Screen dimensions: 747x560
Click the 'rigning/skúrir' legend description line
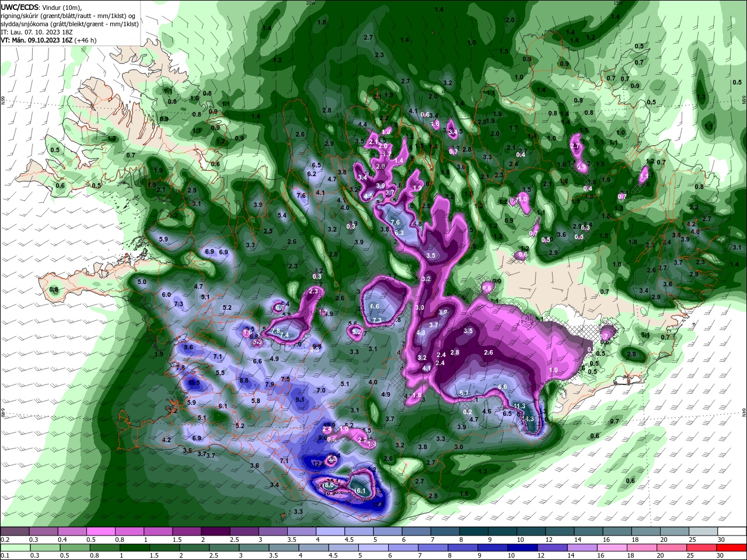coord(68,16)
